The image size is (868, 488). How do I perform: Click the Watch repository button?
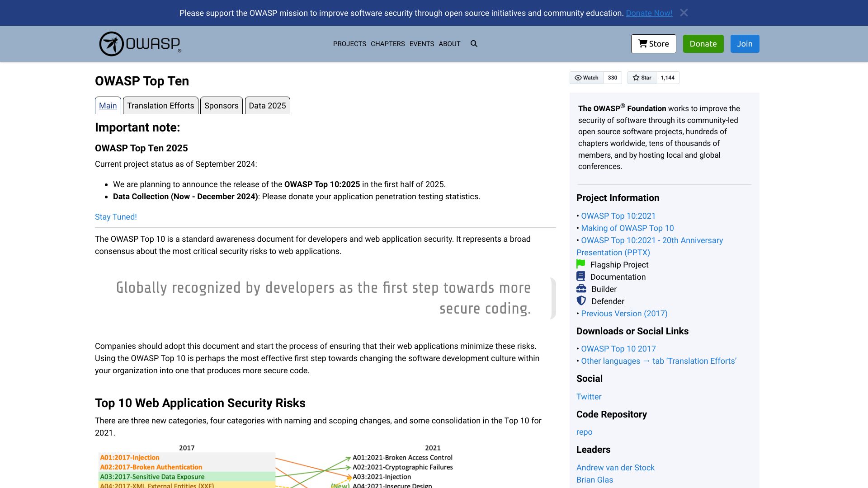(x=586, y=78)
